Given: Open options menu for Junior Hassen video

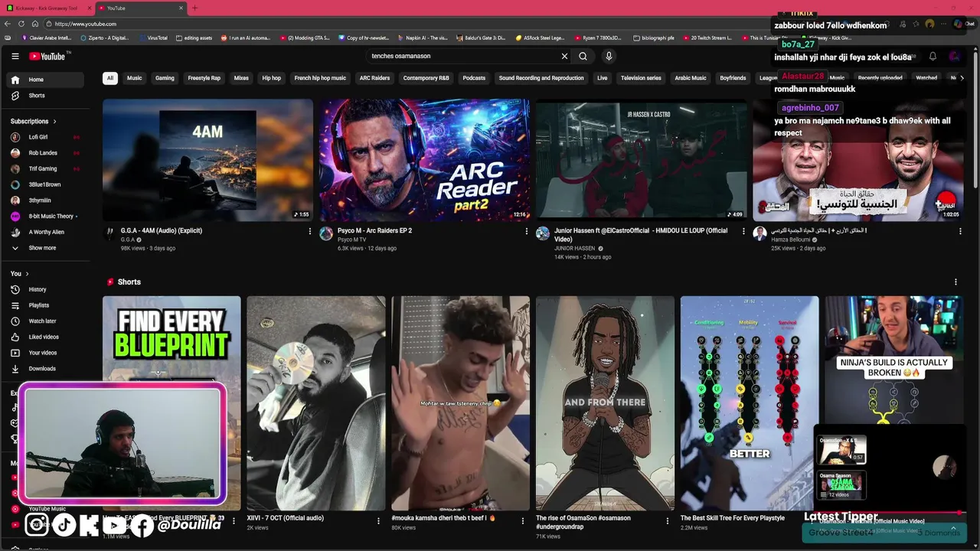Looking at the screenshot, I should 743,231.
